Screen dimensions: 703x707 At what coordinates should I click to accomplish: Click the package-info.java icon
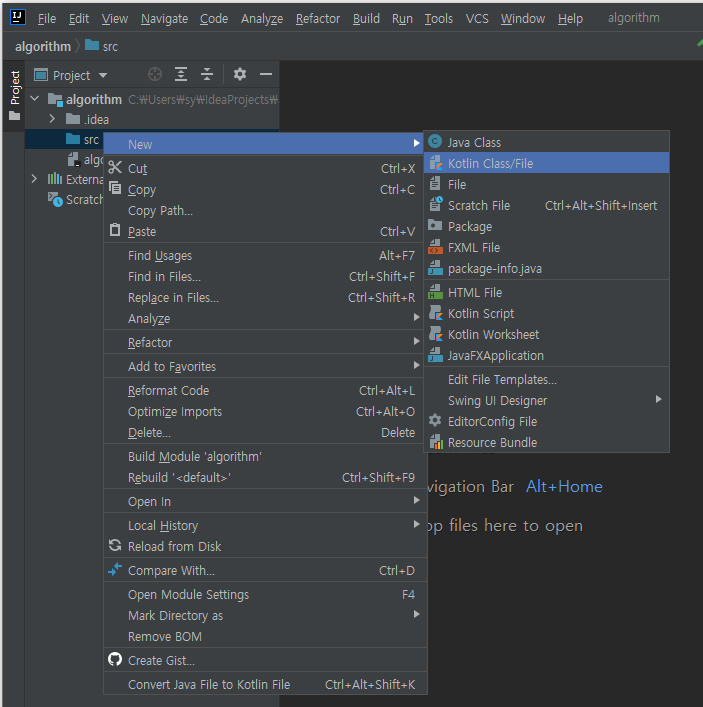click(435, 268)
